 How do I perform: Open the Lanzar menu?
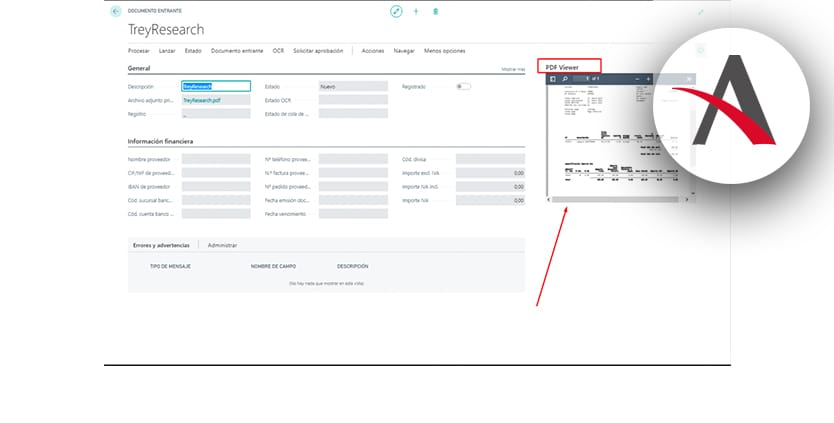point(167,51)
